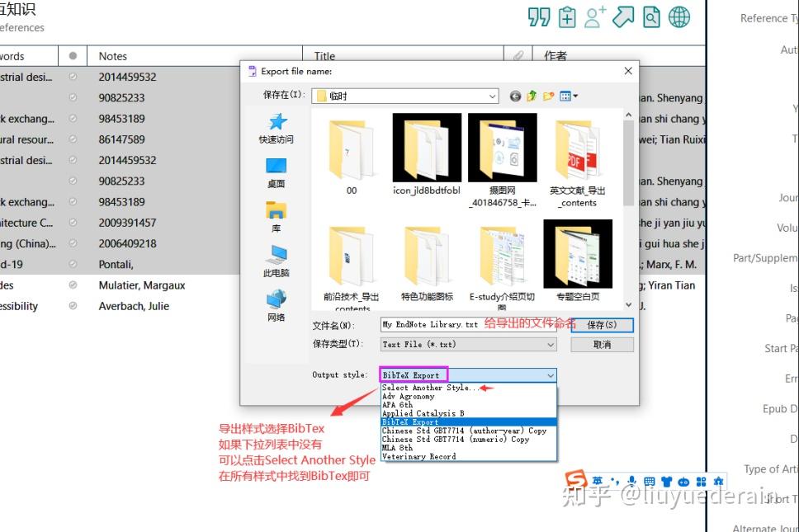The image size is (799, 532).
Task: Click the find full text search-document icon
Action: point(650,16)
